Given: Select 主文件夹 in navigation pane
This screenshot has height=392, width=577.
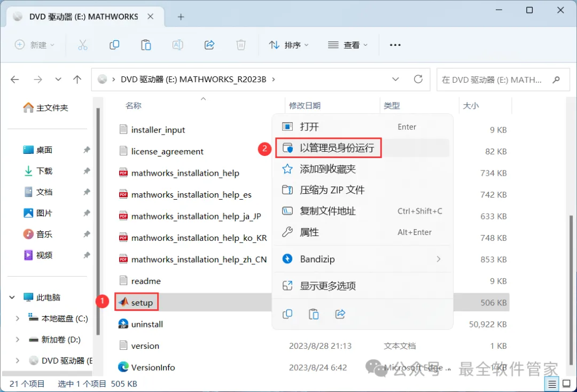Looking at the screenshot, I should click(45, 108).
